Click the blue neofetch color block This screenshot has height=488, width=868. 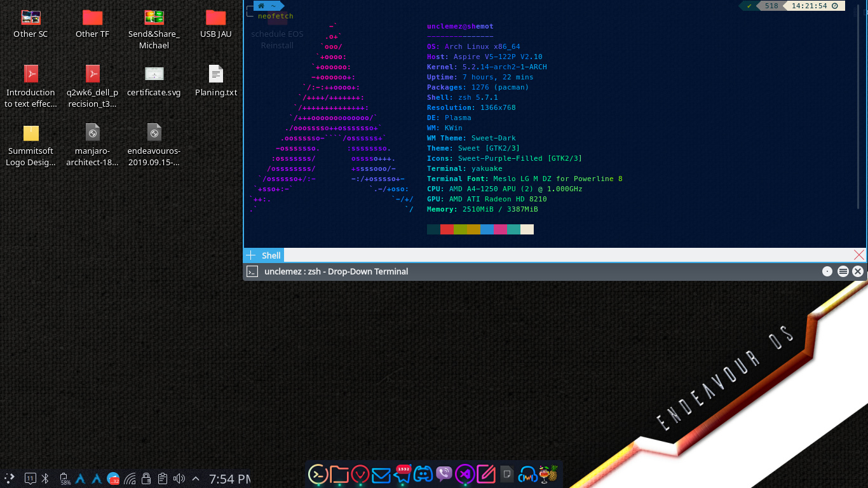pos(487,229)
